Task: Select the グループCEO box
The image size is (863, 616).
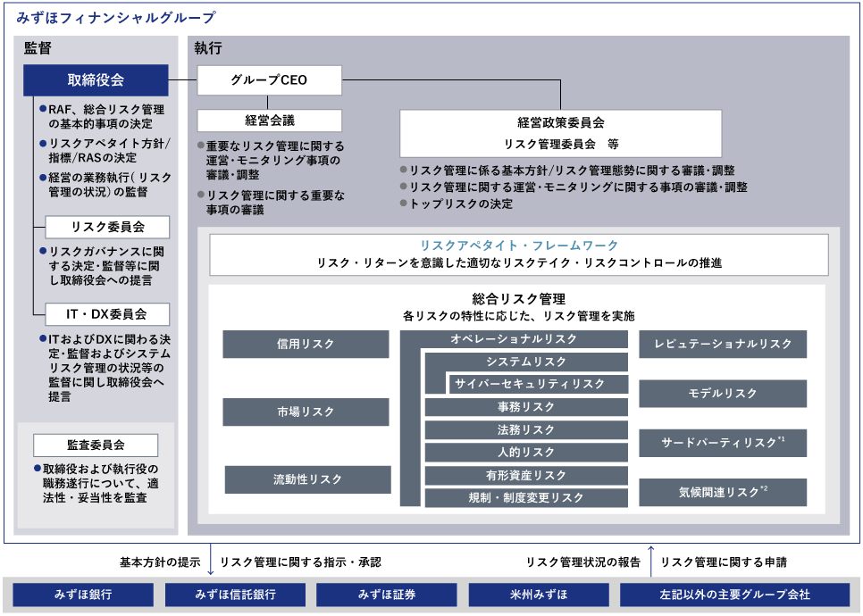Action: coord(269,80)
